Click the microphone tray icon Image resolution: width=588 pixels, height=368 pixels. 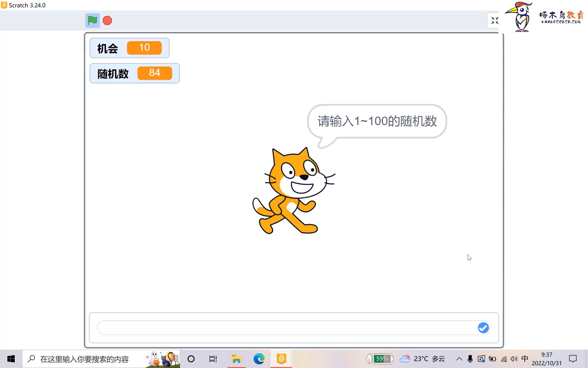coord(470,359)
